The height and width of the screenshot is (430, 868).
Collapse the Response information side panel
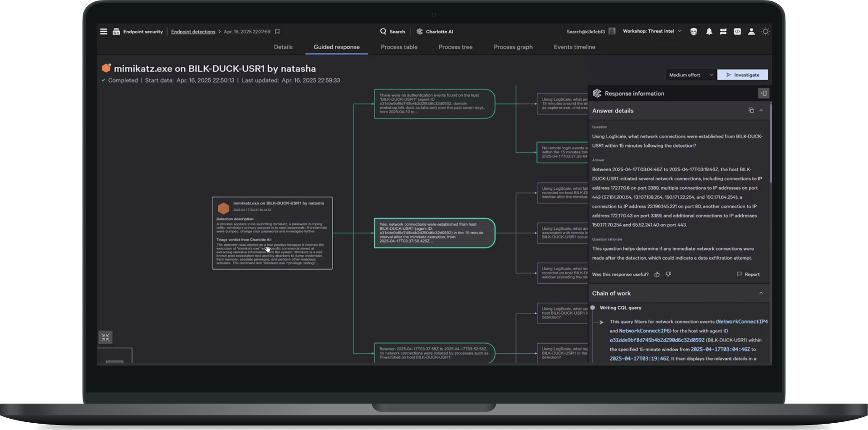[x=764, y=93]
